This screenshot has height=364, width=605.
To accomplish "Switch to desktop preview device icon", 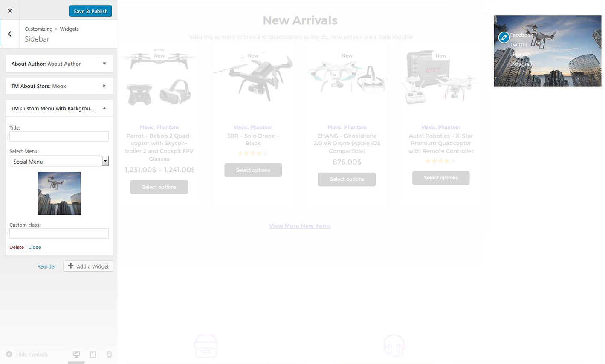I will click(77, 354).
